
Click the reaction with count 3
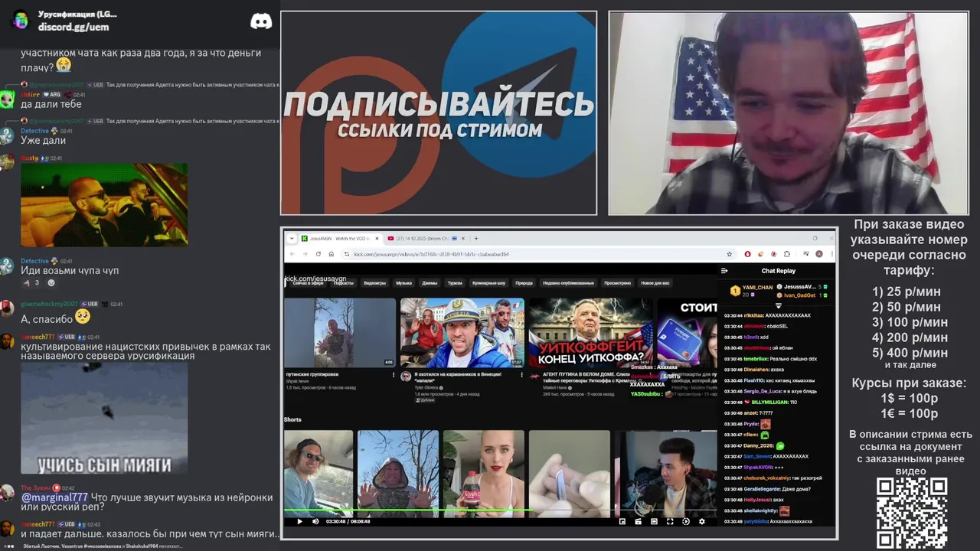coord(31,282)
